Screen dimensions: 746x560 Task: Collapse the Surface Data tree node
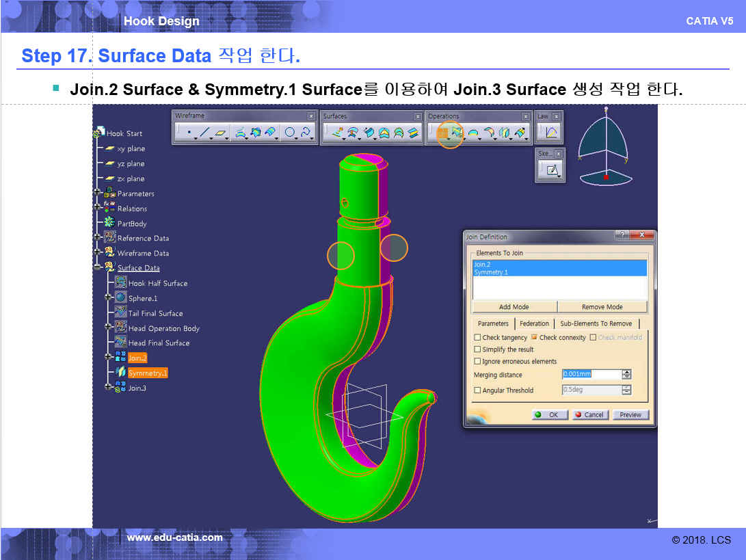click(99, 267)
